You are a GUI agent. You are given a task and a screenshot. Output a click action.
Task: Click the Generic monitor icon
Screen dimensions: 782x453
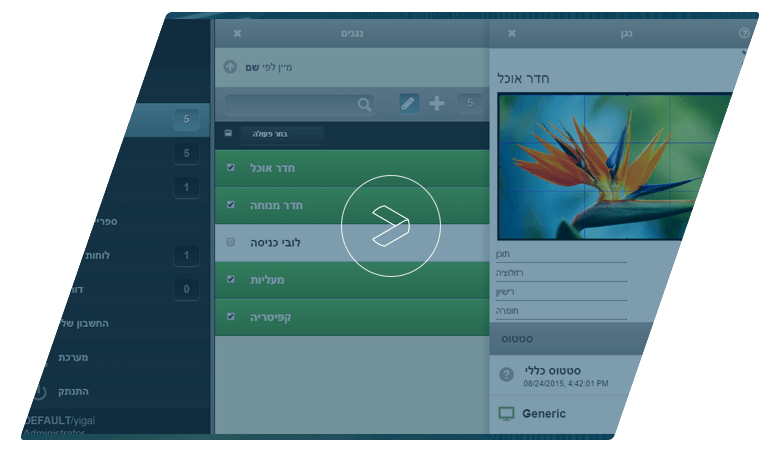(x=506, y=413)
